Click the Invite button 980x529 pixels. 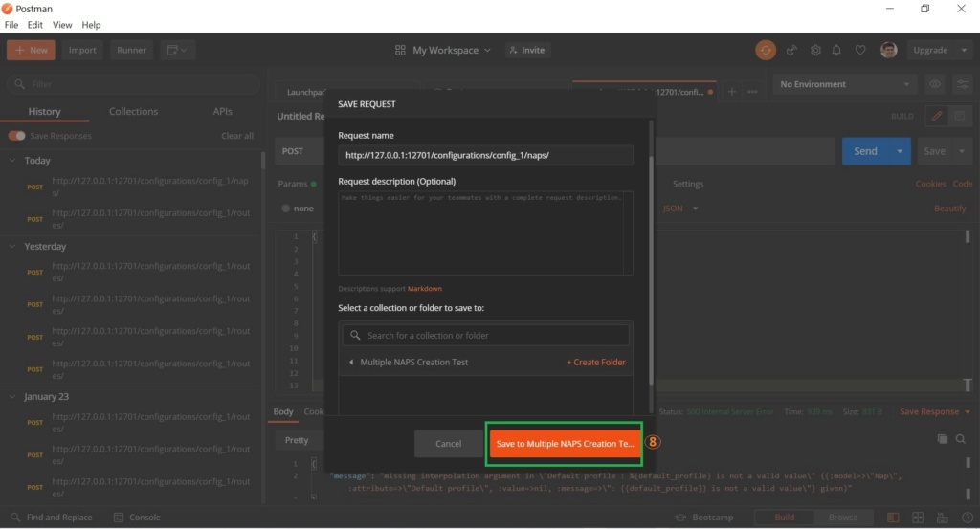527,50
